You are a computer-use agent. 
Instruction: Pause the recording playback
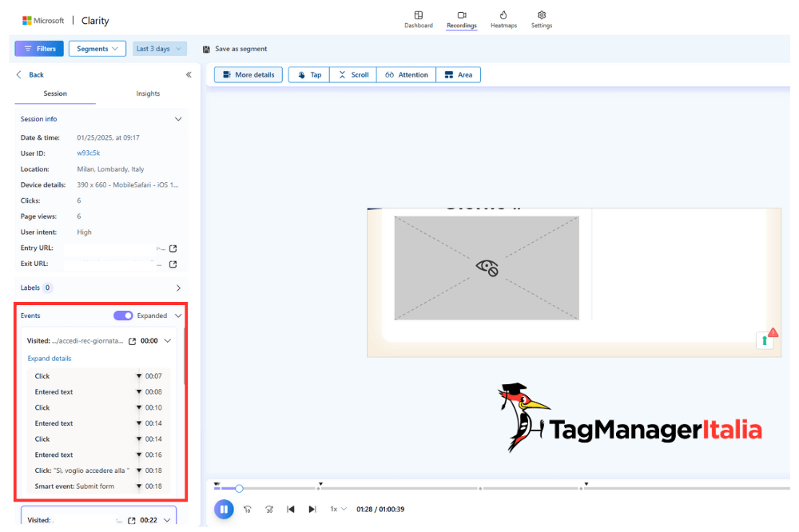coord(224,510)
